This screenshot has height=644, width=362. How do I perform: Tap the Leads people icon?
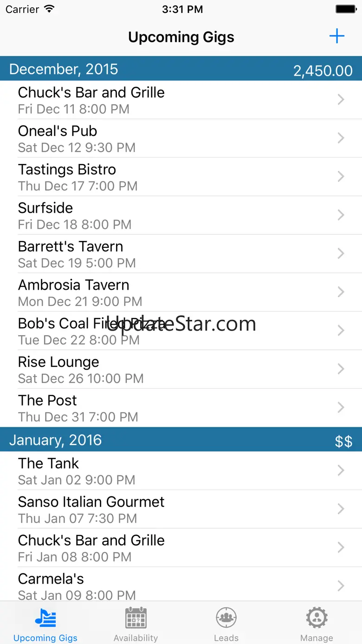226,618
